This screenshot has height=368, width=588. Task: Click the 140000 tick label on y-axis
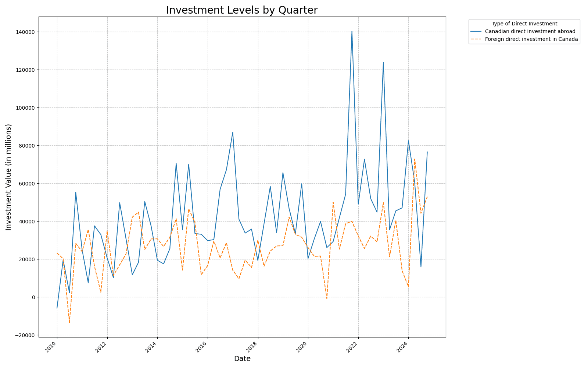(x=25, y=32)
